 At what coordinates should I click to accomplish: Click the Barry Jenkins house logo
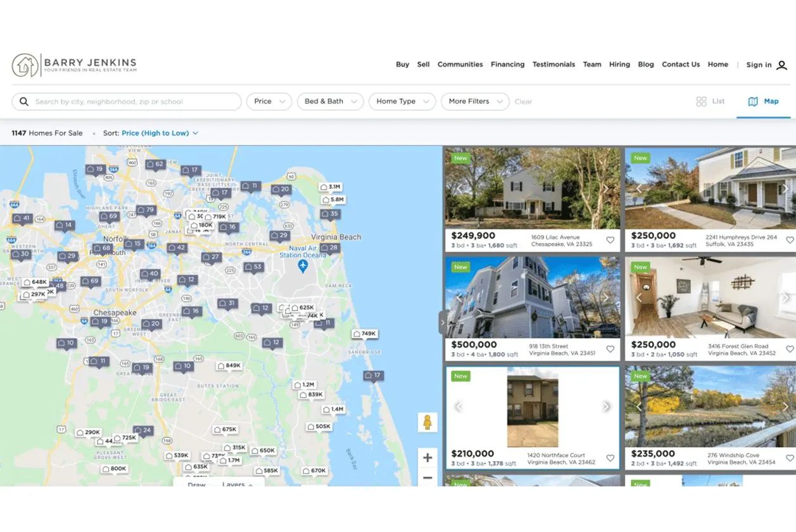(x=25, y=65)
